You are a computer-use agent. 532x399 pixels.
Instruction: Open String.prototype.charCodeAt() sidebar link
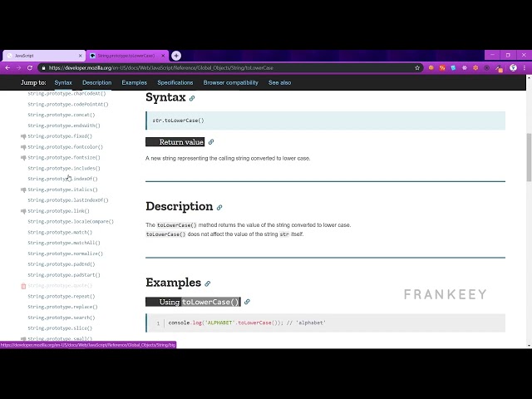66,94
